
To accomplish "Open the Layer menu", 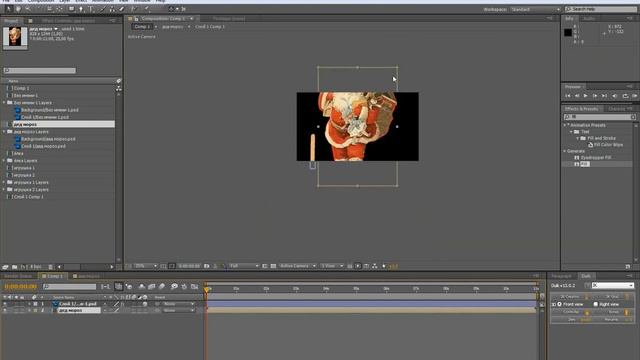I will pyautogui.click(x=64, y=1).
